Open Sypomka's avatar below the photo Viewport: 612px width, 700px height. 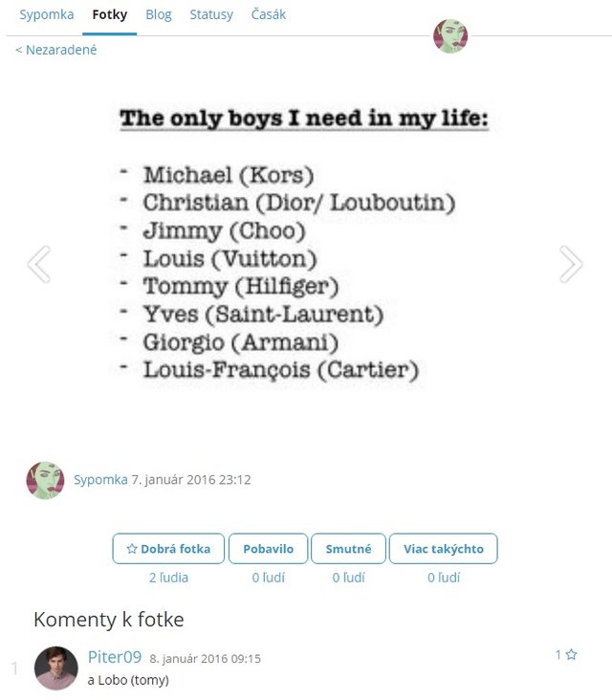tap(45, 480)
